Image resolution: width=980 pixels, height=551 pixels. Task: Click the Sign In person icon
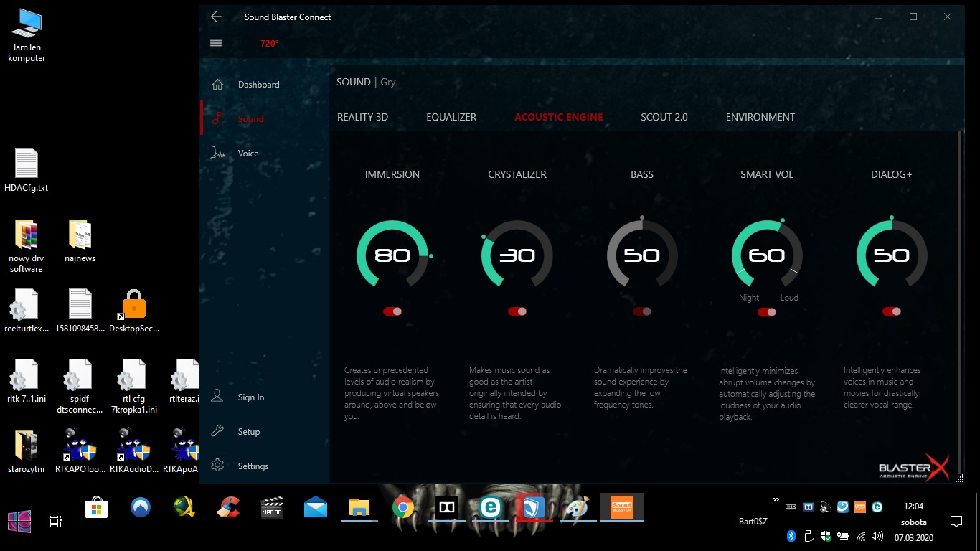tap(217, 397)
